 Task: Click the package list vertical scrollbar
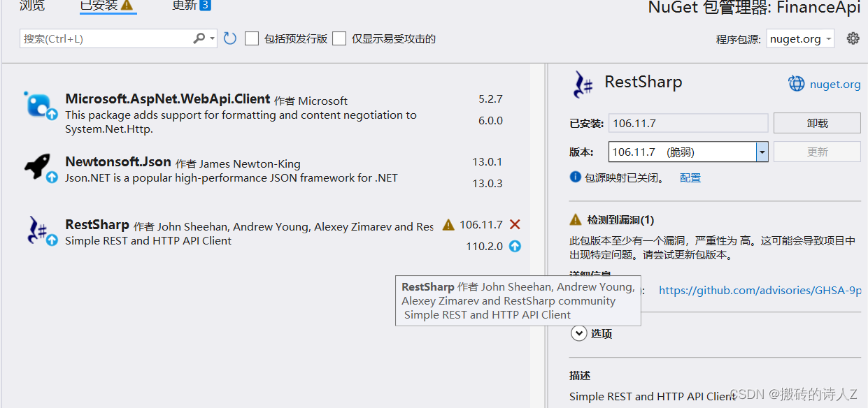click(539, 235)
